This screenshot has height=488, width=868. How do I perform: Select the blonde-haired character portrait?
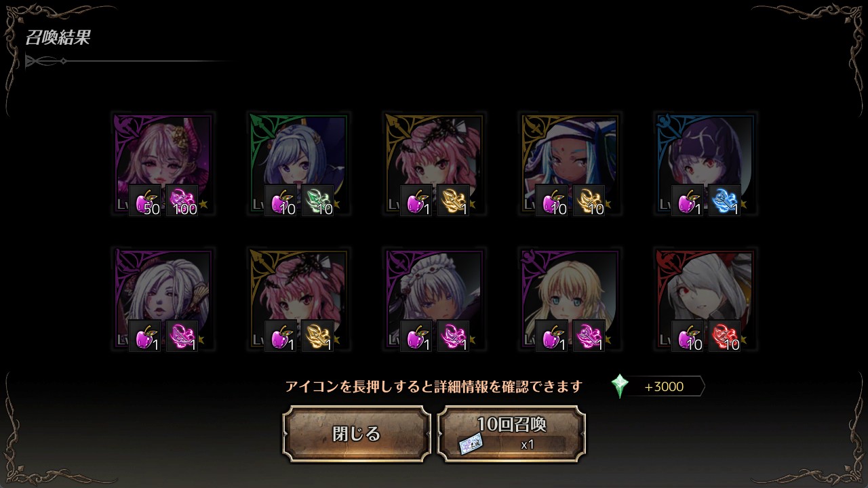(570, 300)
